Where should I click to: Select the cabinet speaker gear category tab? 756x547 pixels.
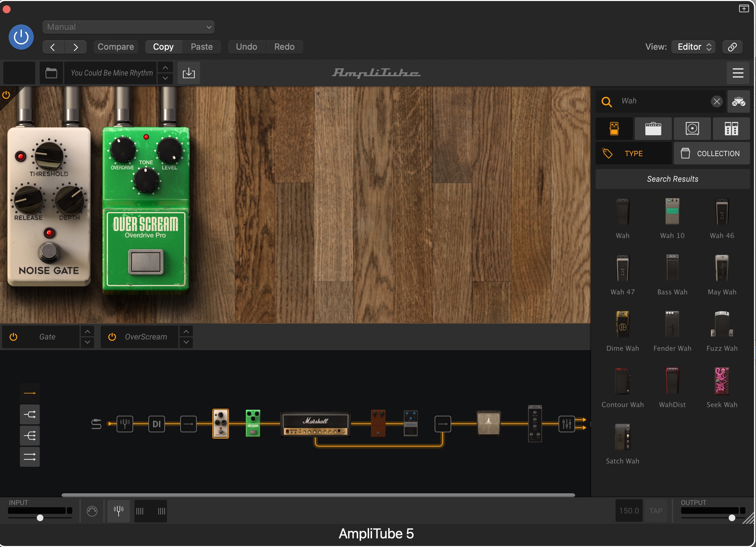coord(692,129)
